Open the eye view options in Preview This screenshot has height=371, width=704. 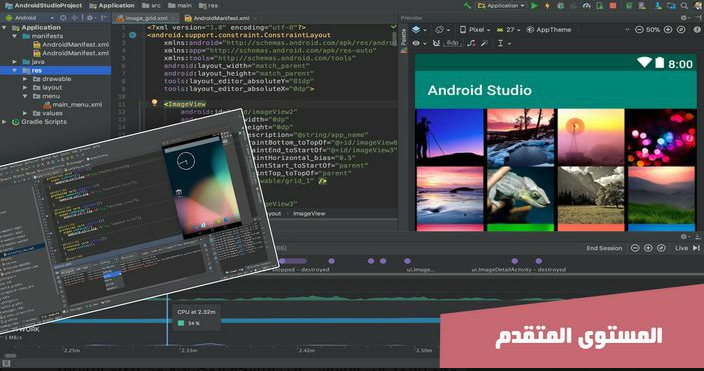click(x=418, y=43)
